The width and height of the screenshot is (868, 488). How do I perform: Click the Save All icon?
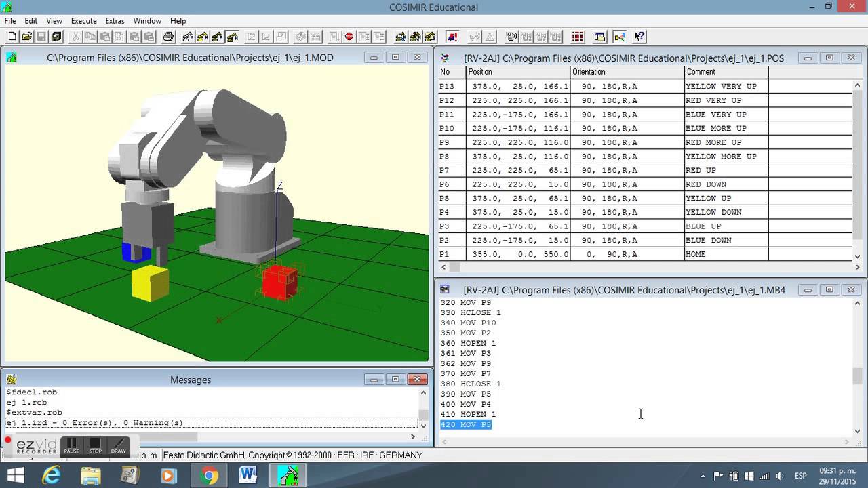[57, 37]
